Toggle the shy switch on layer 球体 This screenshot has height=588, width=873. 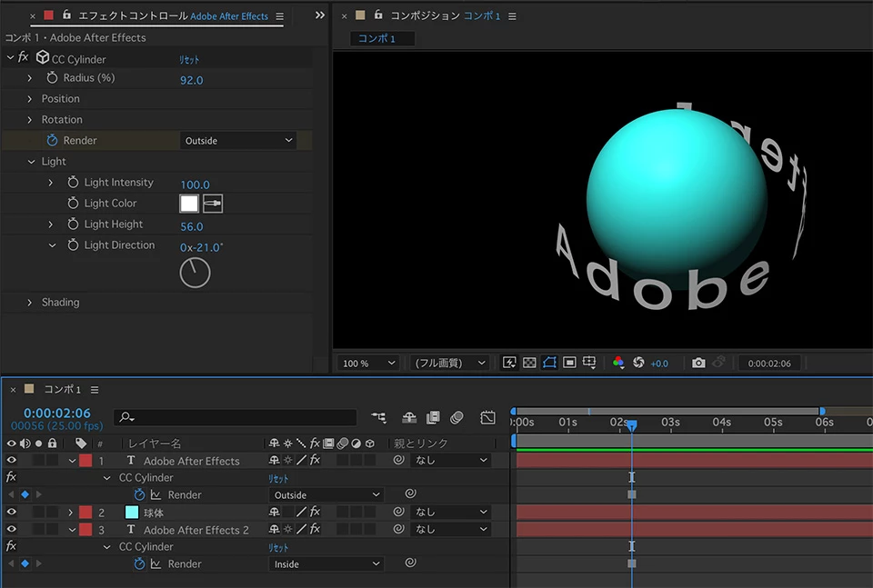coord(274,512)
